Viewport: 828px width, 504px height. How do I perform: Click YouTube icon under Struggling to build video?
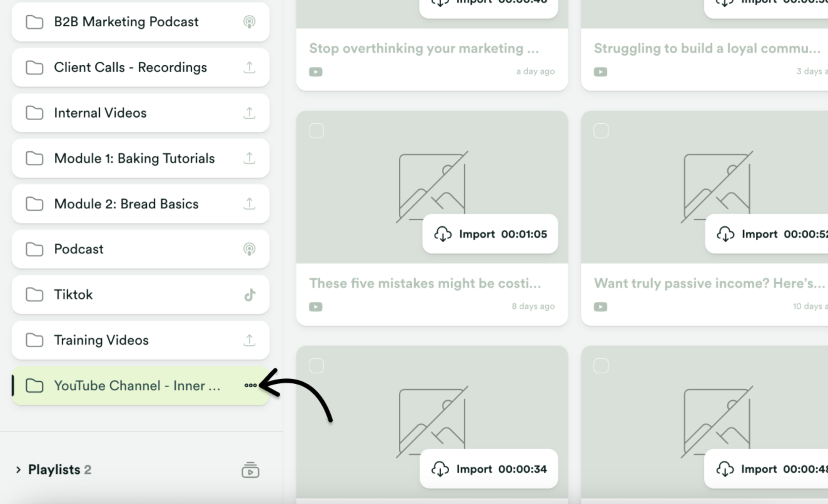pos(600,72)
